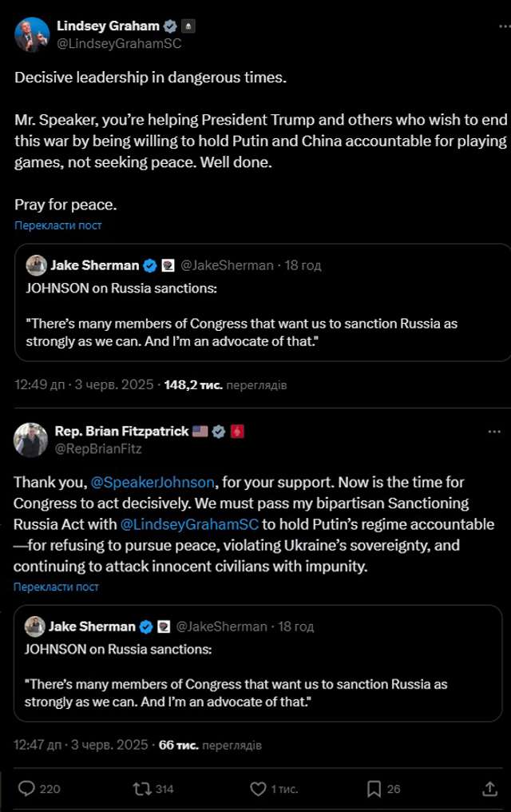Open more options on Brian Fitzpatrick's post

click(x=494, y=432)
